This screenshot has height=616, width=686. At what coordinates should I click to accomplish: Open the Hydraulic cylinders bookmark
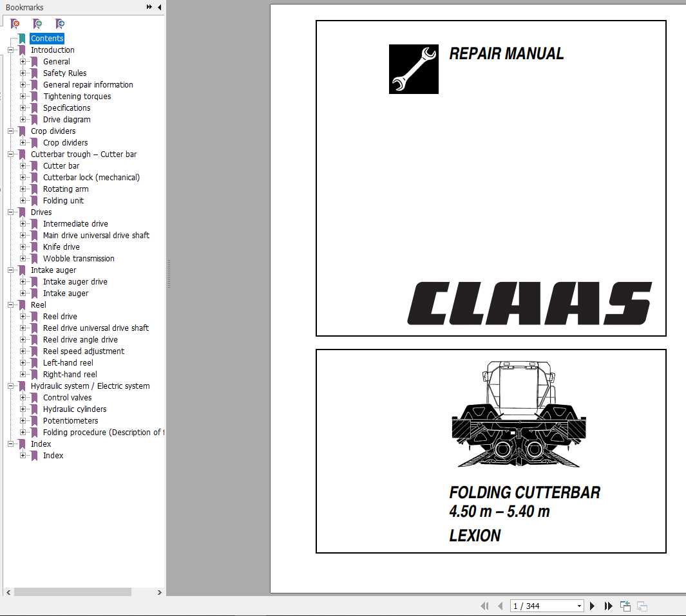click(75, 409)
